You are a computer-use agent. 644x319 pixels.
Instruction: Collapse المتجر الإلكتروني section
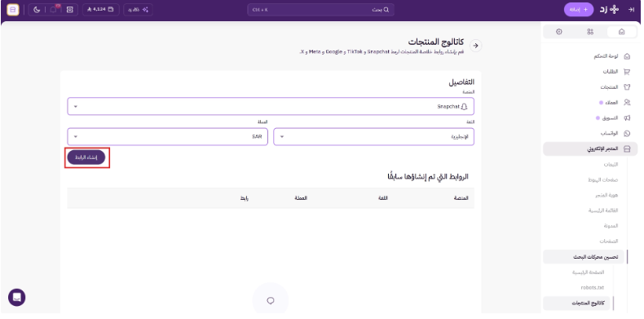tap(590, 149)
